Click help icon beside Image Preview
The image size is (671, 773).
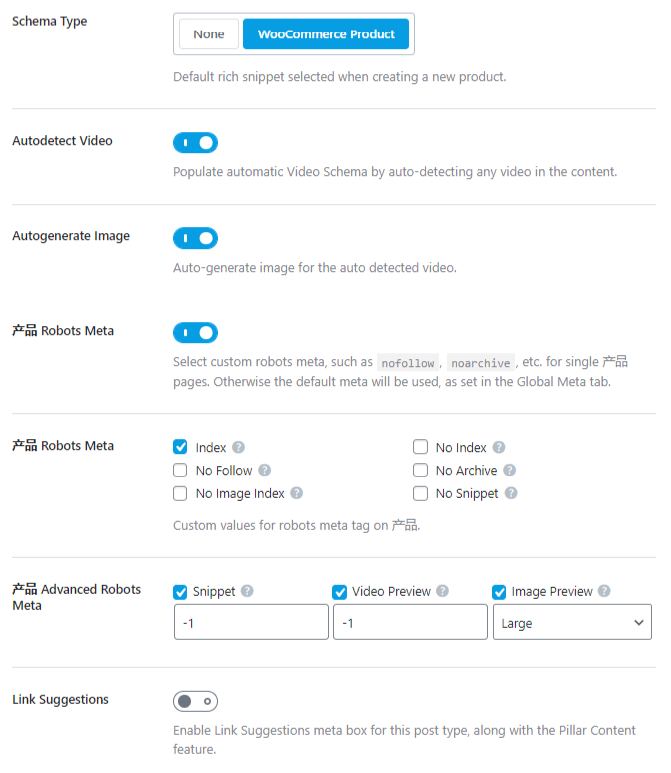point(604,592)
